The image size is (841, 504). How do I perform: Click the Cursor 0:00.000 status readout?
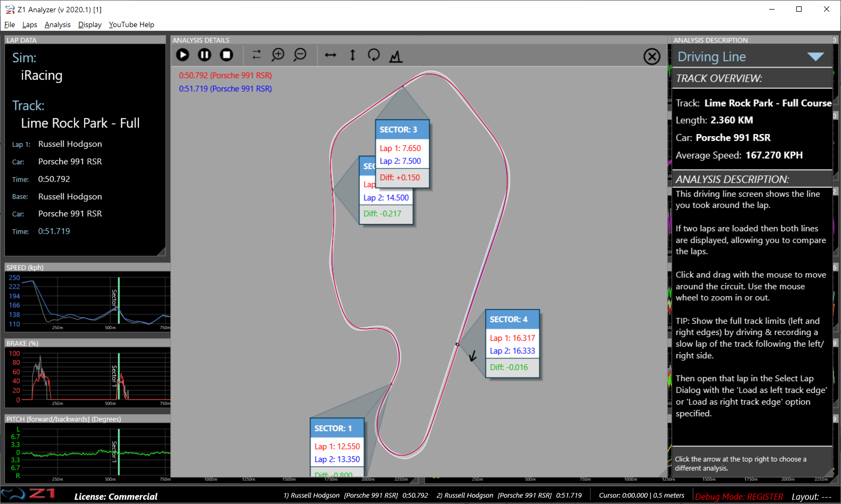(x=642, y=495)
